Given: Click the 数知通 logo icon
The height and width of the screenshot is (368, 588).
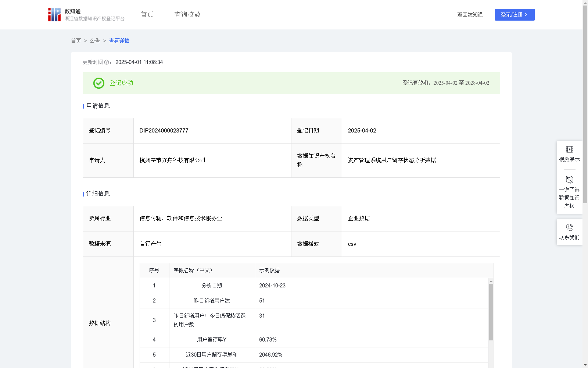Looking at the screenshot, I should 54,15.
